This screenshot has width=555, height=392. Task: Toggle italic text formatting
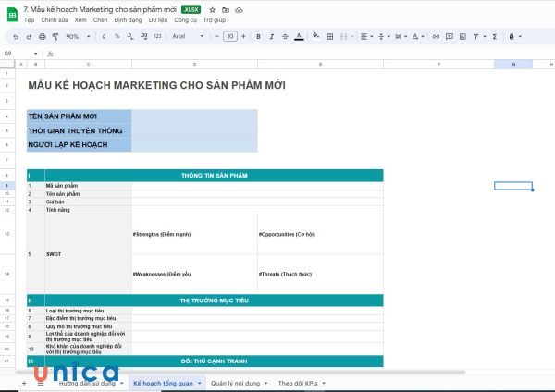(271, 36)
